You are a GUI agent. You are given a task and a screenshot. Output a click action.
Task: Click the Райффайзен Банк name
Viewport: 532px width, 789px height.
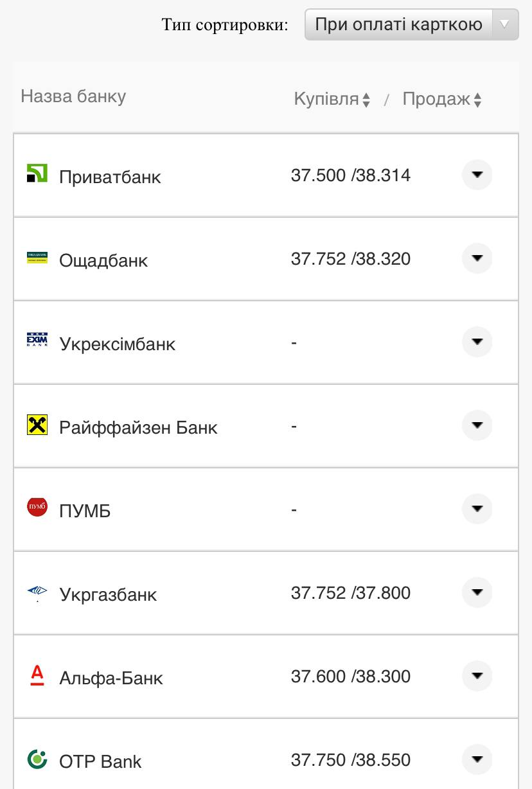tap(138, 427)
